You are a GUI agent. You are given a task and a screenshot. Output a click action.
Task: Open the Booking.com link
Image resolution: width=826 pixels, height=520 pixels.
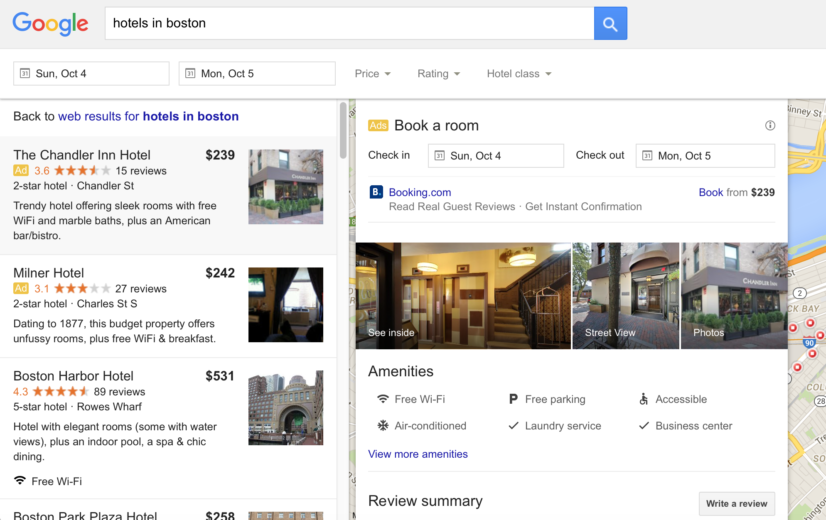[420, 192]
